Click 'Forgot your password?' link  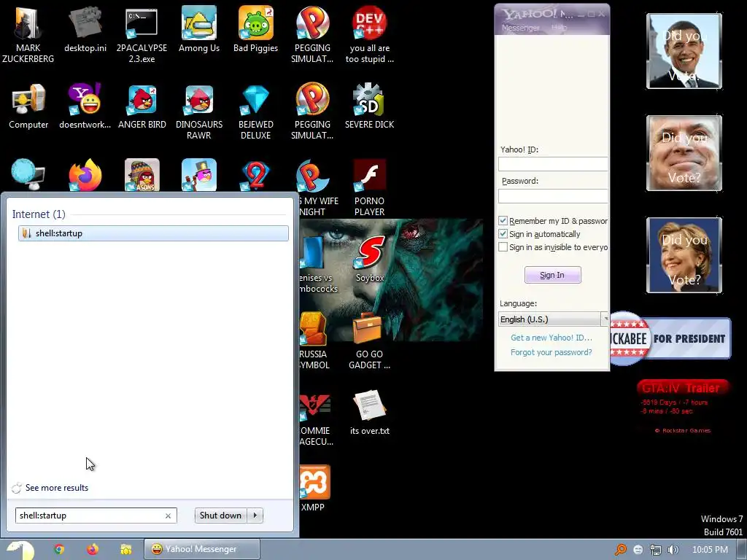tap(551, 352)
